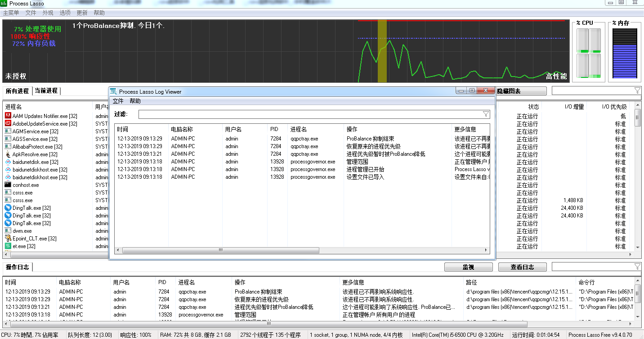
Task: Click status bar RAM usage entry
Action: 196,335
